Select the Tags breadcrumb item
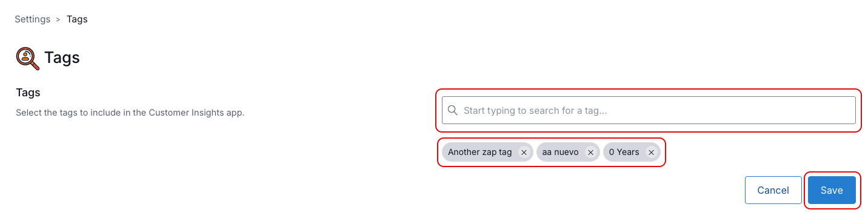This screenshot has height=224, width=868. pos(77,19)
